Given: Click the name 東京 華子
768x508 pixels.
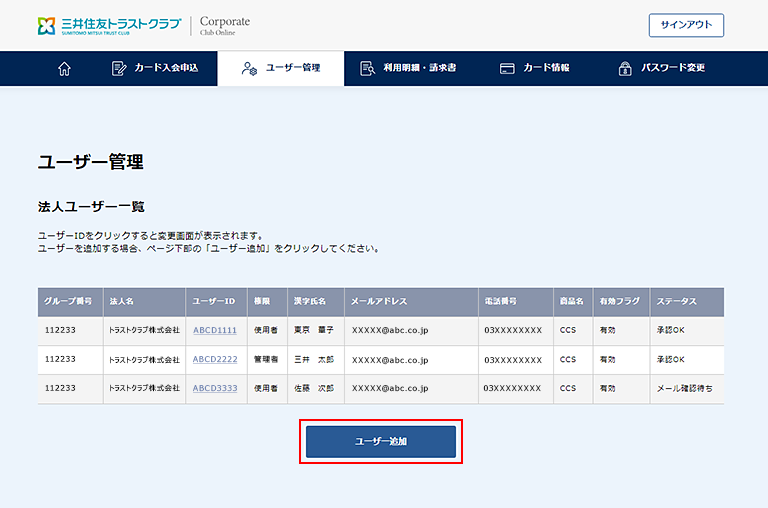Looking at the screenshot, I should pos(314,330).
